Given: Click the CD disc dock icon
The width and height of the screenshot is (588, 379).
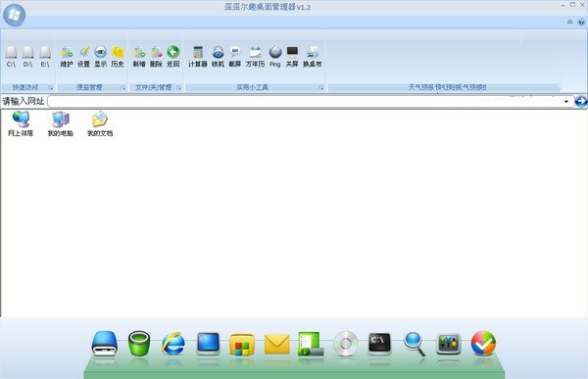Looking at the screenshot, I should click(345, 344).
